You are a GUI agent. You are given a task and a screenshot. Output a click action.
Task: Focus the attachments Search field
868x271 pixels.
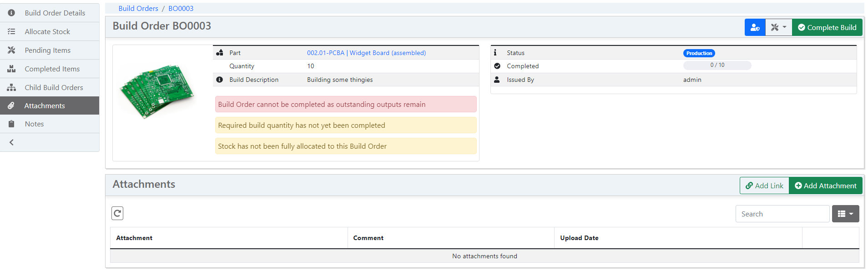(x=782, y=214)
